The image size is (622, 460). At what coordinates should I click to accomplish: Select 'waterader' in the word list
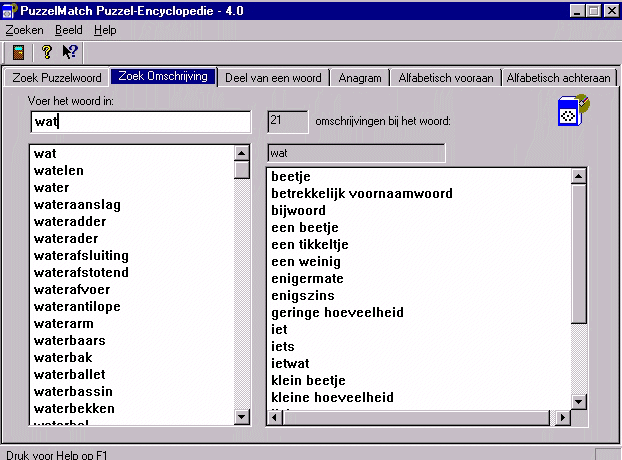pyautogui.click(x=66, y=238)
